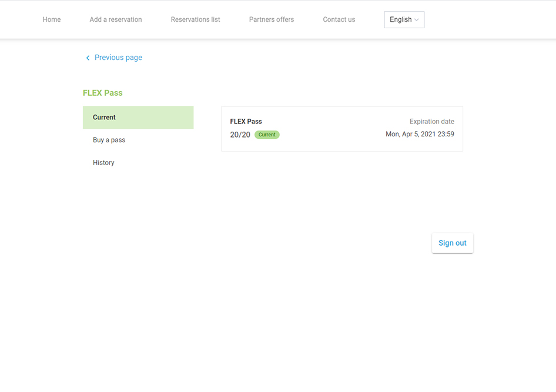Open the Contact us page

(339, 19)
